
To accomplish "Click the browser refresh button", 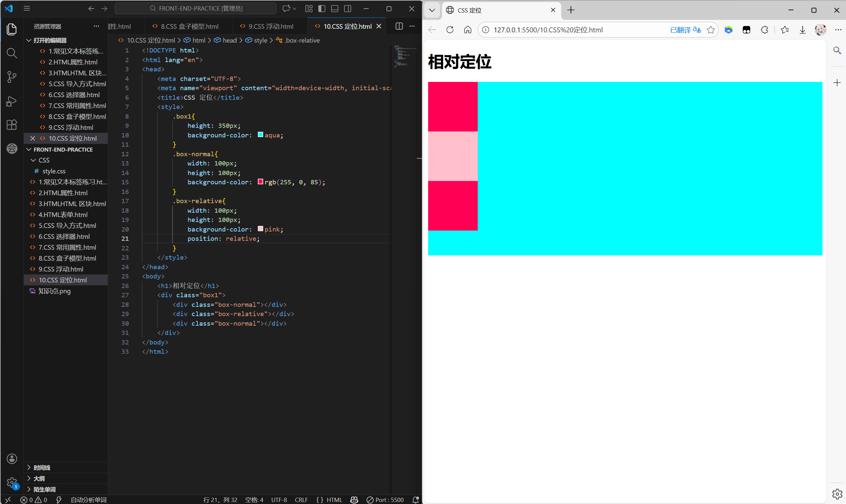I will tap(450, 30).
